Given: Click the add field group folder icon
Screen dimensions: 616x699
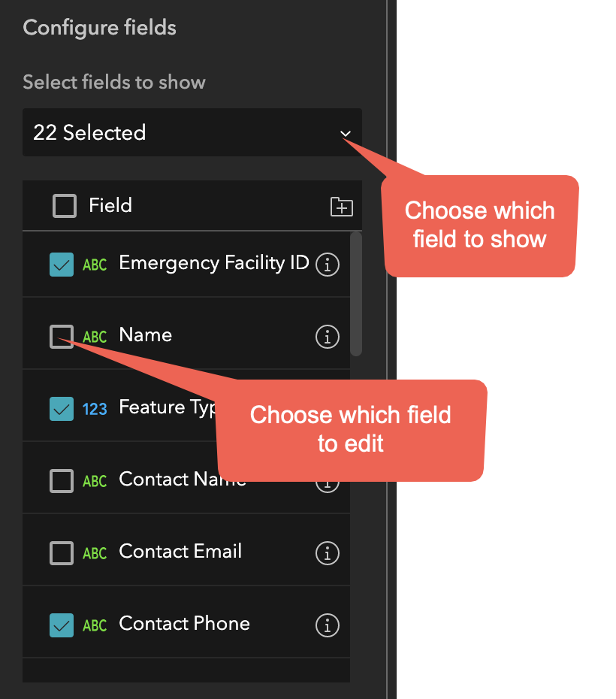Looking at the screenshot, I should click(342, 207).
